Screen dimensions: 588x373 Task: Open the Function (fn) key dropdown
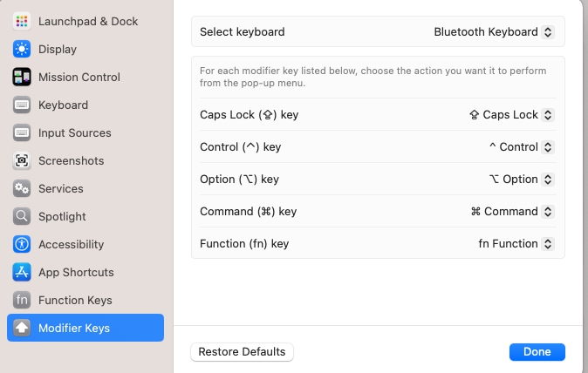tap(516, 244)
